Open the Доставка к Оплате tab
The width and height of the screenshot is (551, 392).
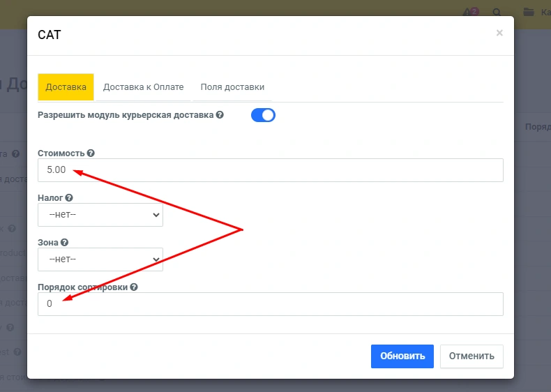click(x=143, y=87)
